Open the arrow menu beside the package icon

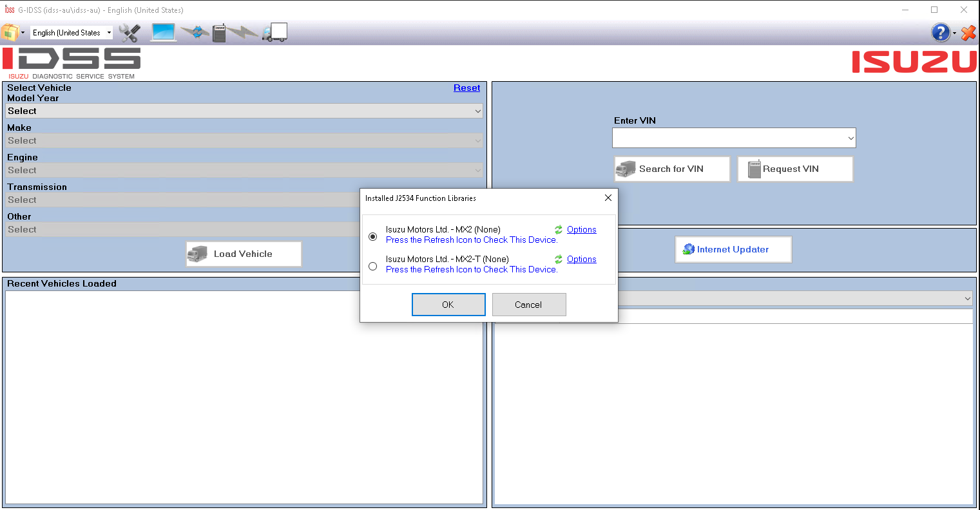pyautogui.click(x=23, y=33)
